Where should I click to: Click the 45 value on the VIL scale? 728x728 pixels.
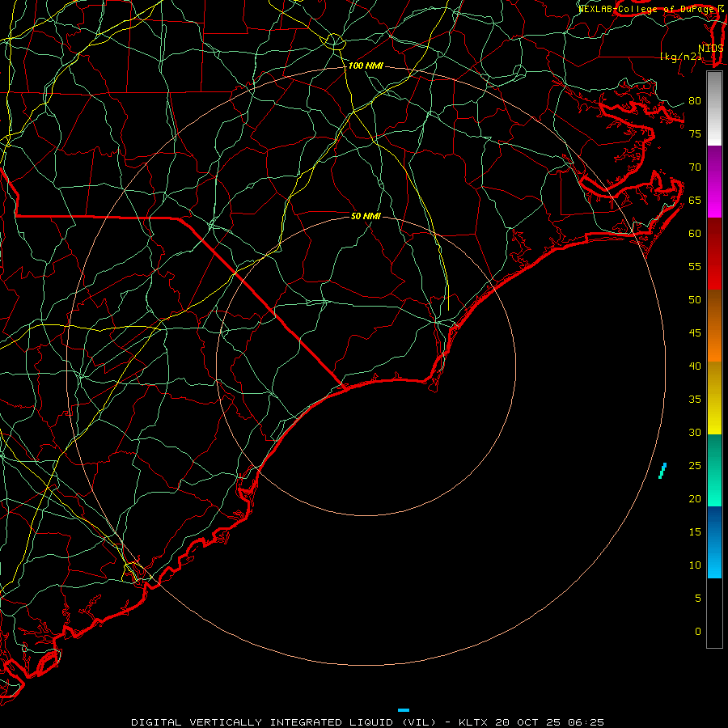coord(695,333)
